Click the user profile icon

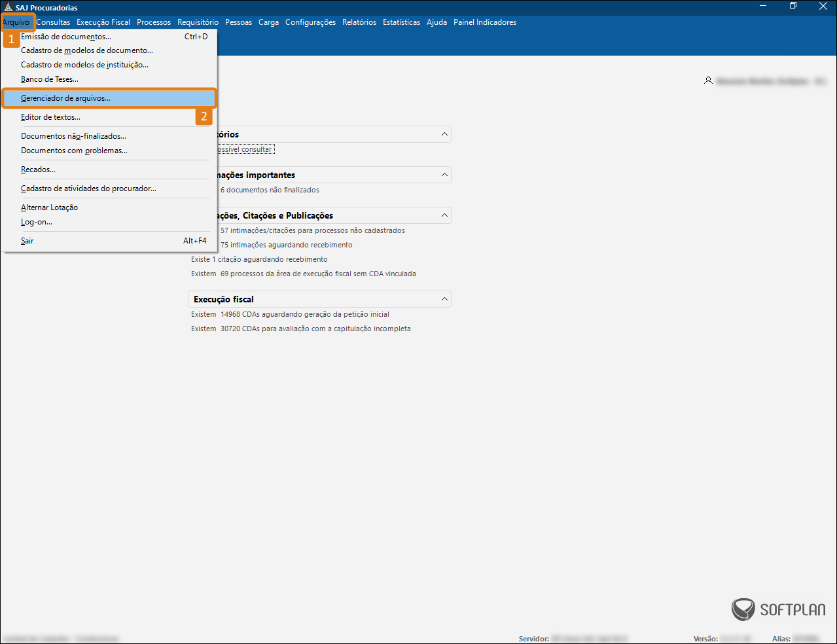[x=708, y=80]
